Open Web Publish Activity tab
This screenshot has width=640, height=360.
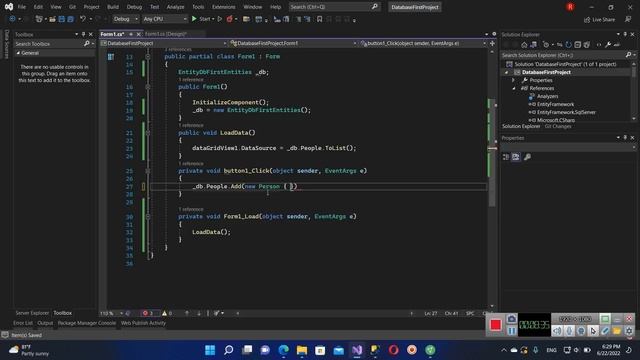pos(143,323)
